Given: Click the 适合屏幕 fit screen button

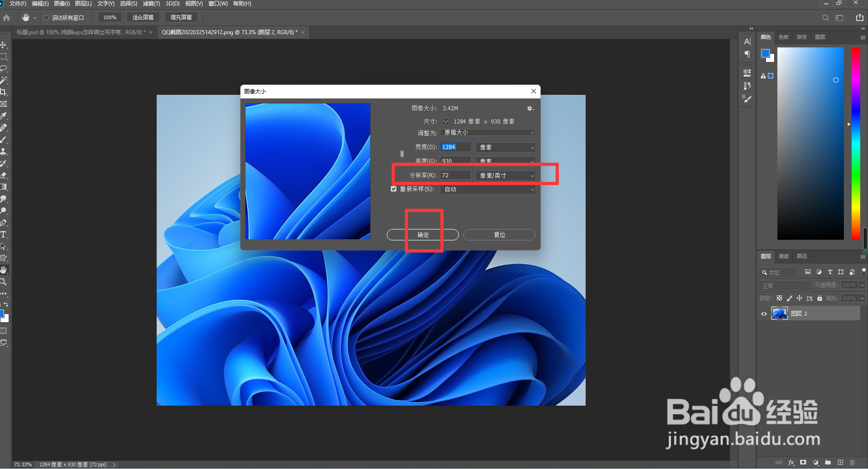Looking at the screenshot, I should [143, 18].
